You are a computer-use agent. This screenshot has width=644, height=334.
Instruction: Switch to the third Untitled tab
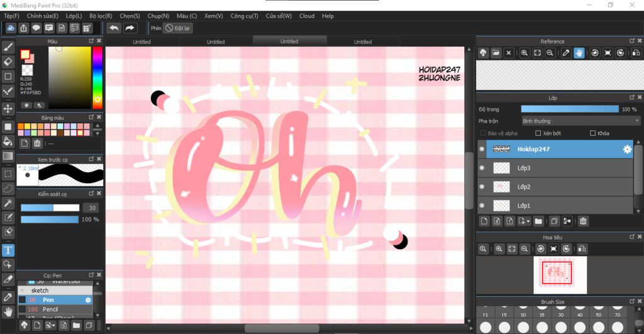click(x=289, y=41)
